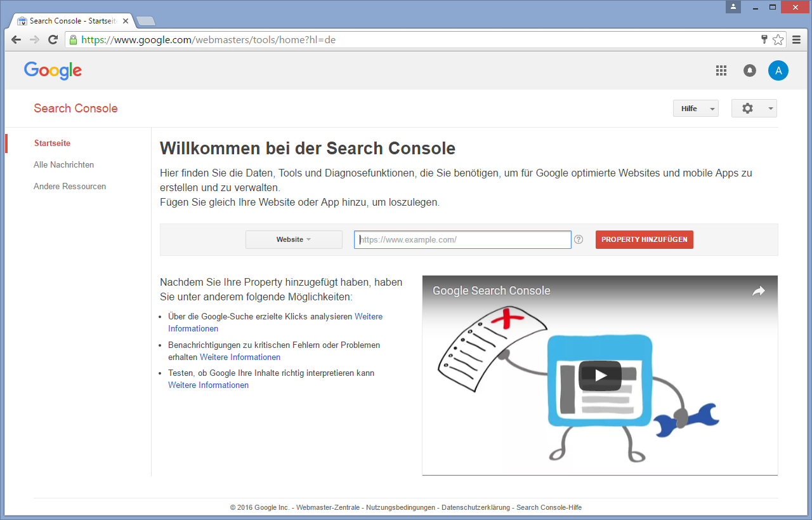This screenshot has height=520, width=812.
Task: Expand the Hilfe dropdown
Action: (x=696, y=109)
